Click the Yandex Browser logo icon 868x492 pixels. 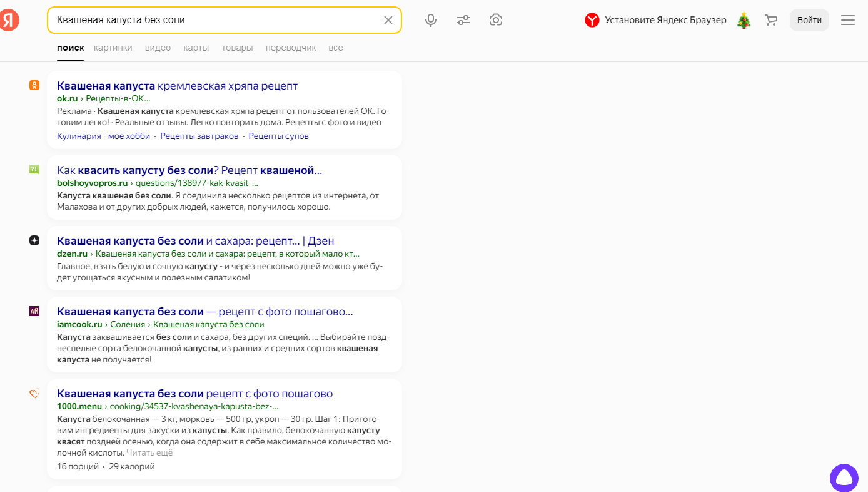(x=592, y=20)
